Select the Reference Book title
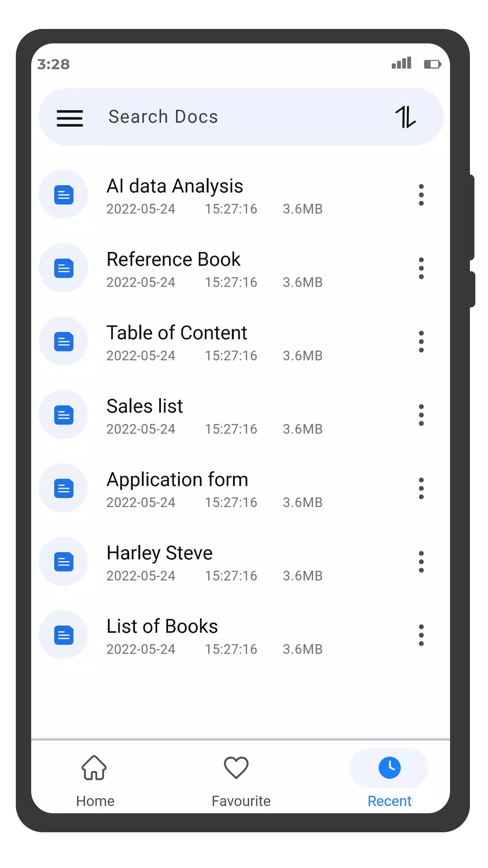The width and height of the screenshot is (488, 868). pyautogui.click(x=174, y=259)
